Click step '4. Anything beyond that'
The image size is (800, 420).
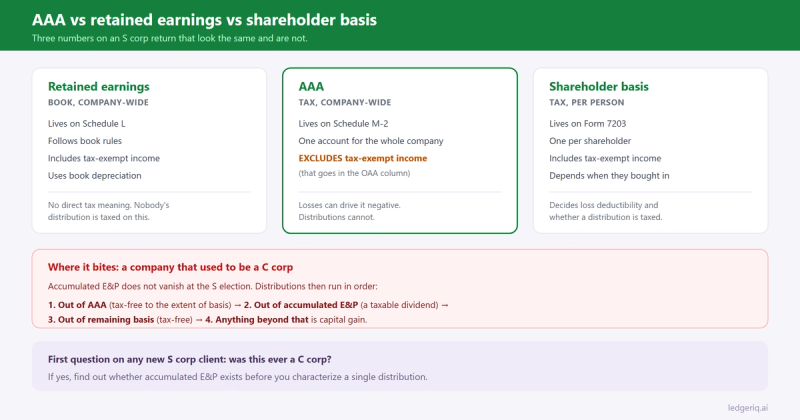click(257, 319)
